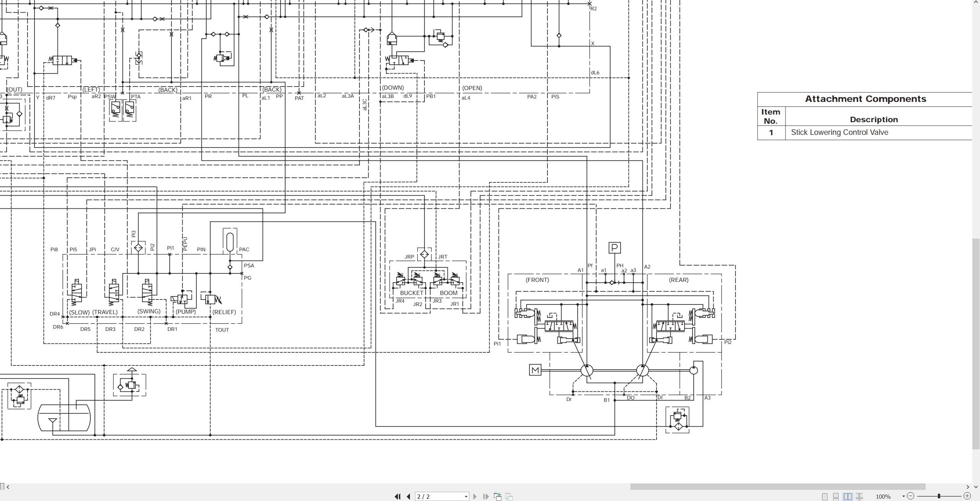The width and height of the screenshot is (980, 501).
Task: Click the R2 label
Action: (593, 9)
